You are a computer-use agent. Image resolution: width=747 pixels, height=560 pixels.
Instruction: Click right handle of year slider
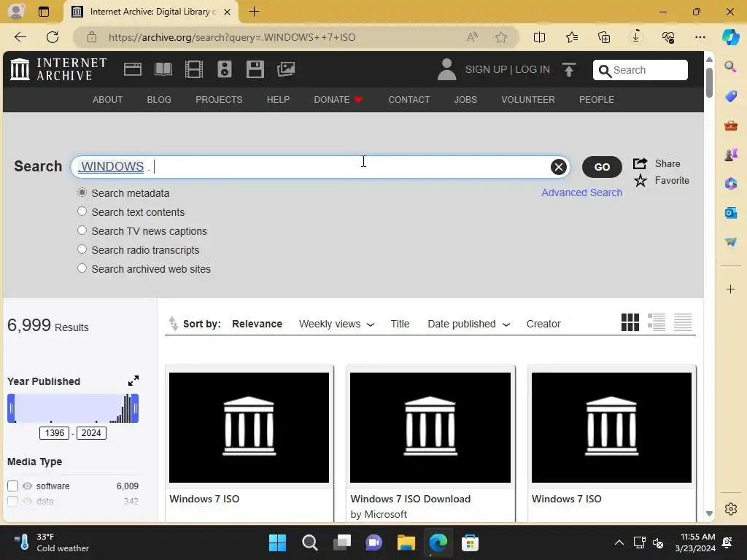135,408
